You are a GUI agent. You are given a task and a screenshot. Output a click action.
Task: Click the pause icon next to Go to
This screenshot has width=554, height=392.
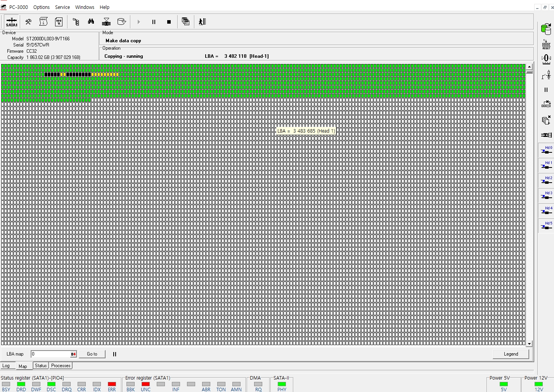[114, 354]
